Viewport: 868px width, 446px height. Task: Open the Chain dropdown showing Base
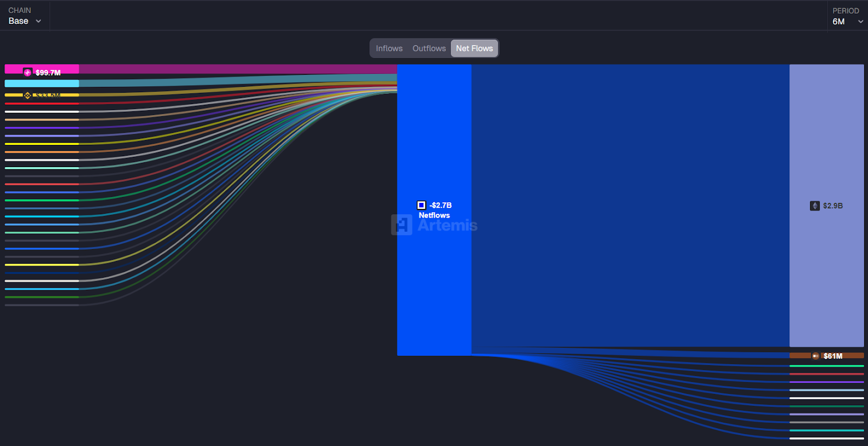(24, 16)
